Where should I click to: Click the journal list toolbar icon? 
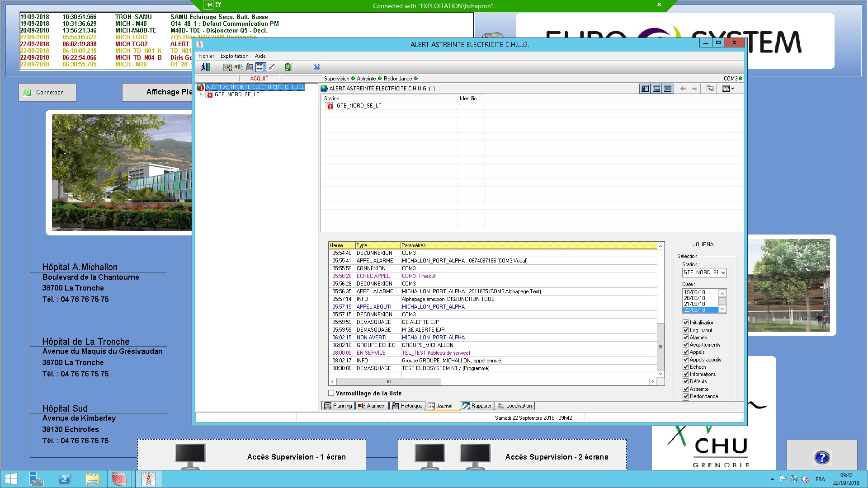[260, 67]
